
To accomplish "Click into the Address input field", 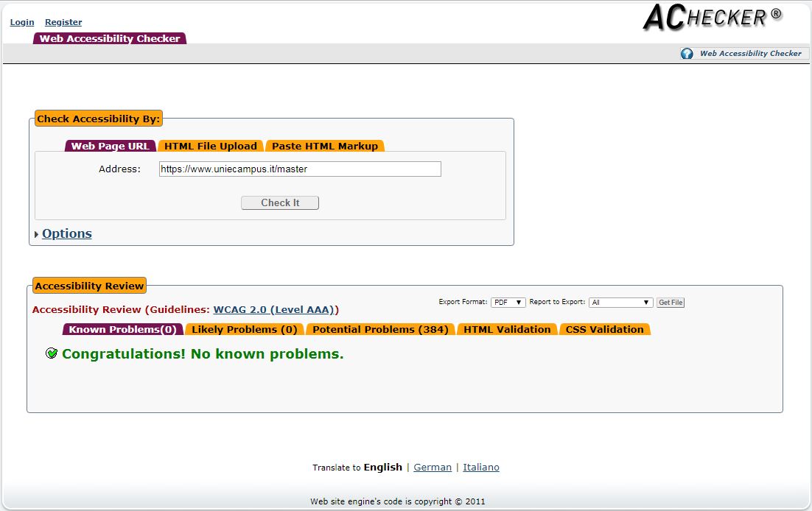I will [300, 169].
